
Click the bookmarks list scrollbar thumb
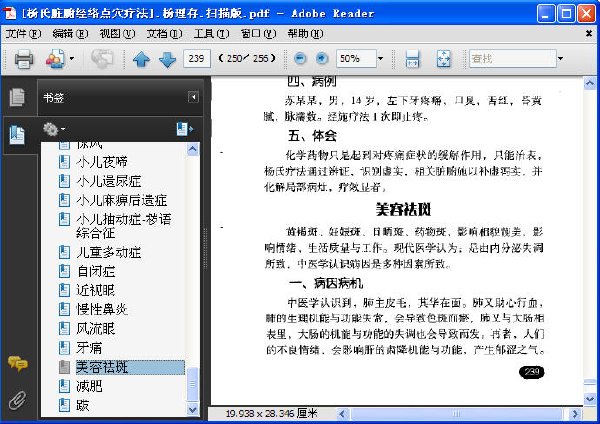(x=193, y=384)
